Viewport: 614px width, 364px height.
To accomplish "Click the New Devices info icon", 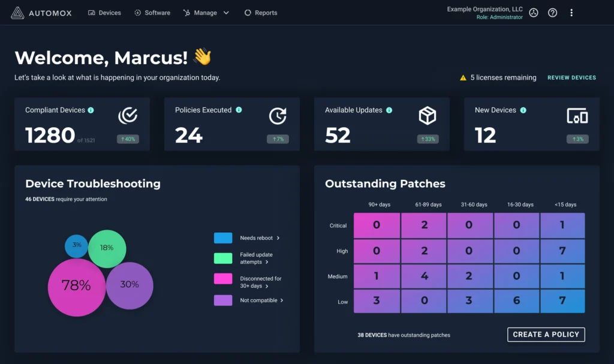I will click(523, 110).
